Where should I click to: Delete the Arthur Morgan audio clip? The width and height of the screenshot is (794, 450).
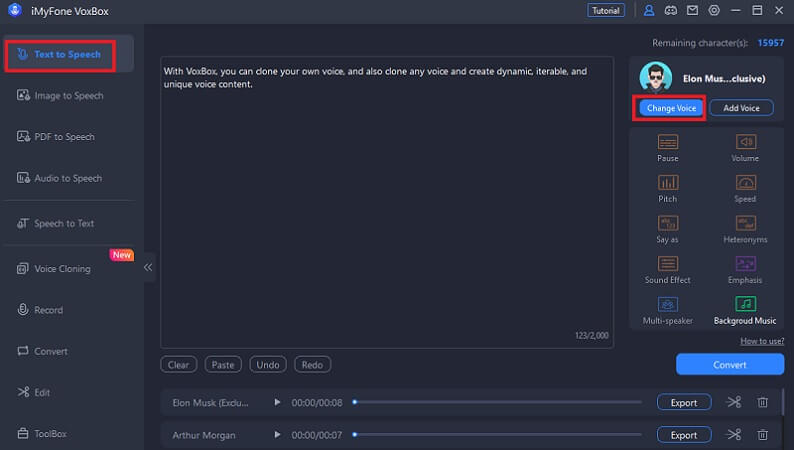pos(763,435)
